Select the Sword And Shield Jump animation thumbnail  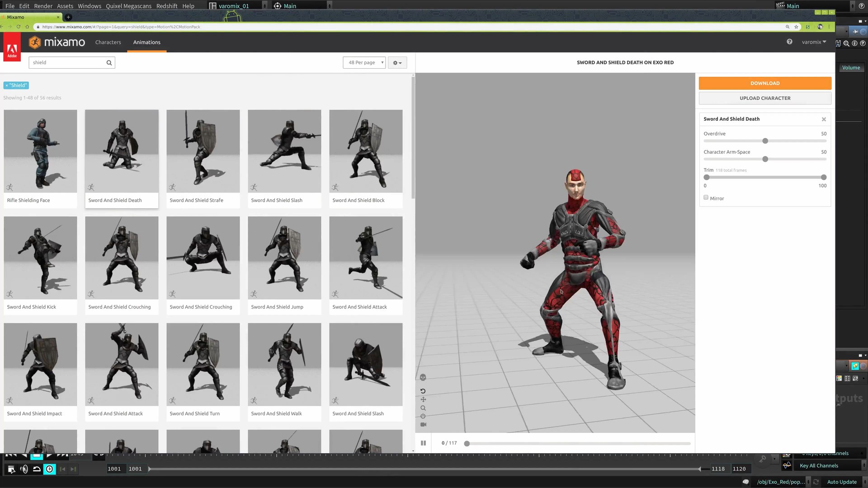284,258
